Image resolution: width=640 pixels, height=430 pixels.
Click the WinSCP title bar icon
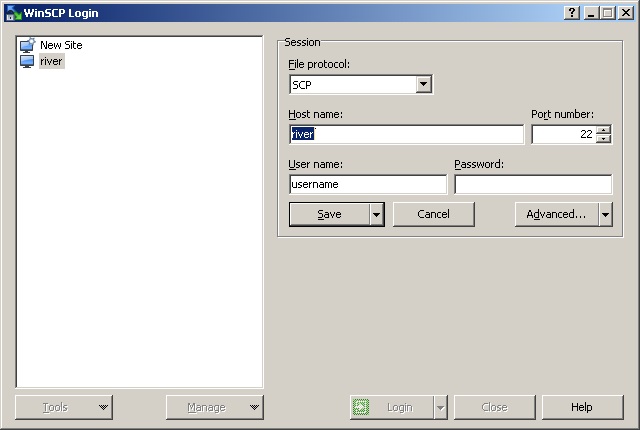click(13, 13)
